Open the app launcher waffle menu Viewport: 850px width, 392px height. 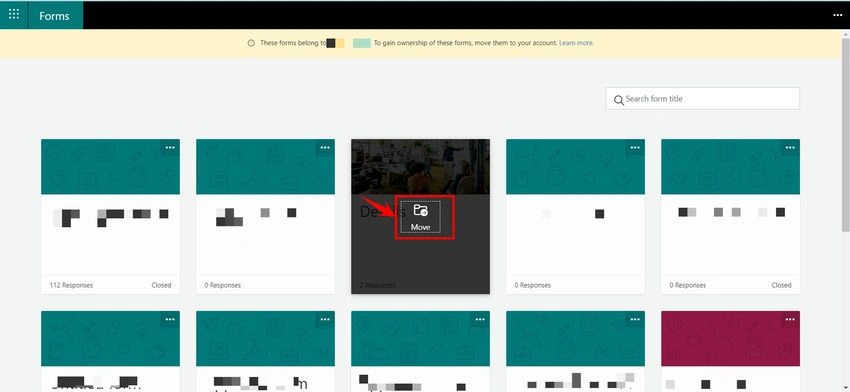[14, 15]
